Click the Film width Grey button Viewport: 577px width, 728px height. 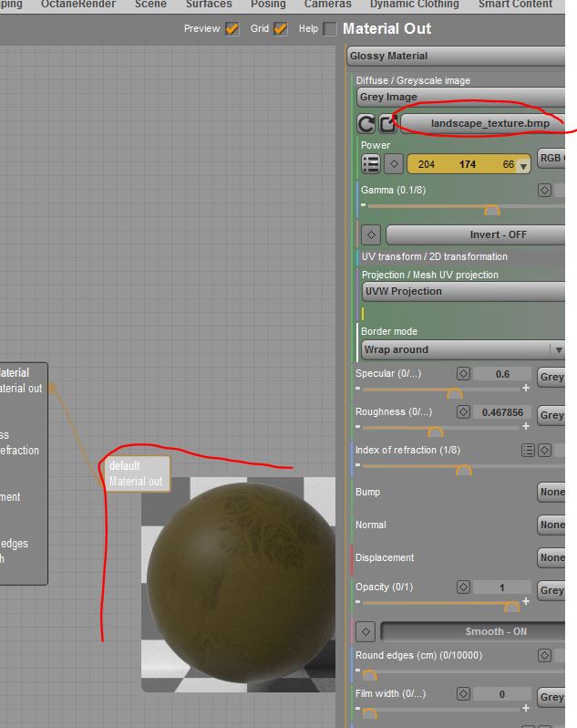[x=551, y=697]
